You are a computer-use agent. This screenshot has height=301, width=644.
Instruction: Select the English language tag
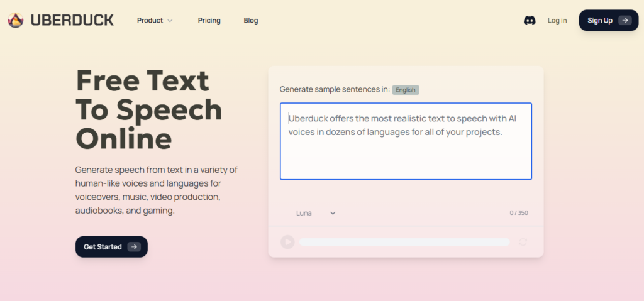click(406, 90)
